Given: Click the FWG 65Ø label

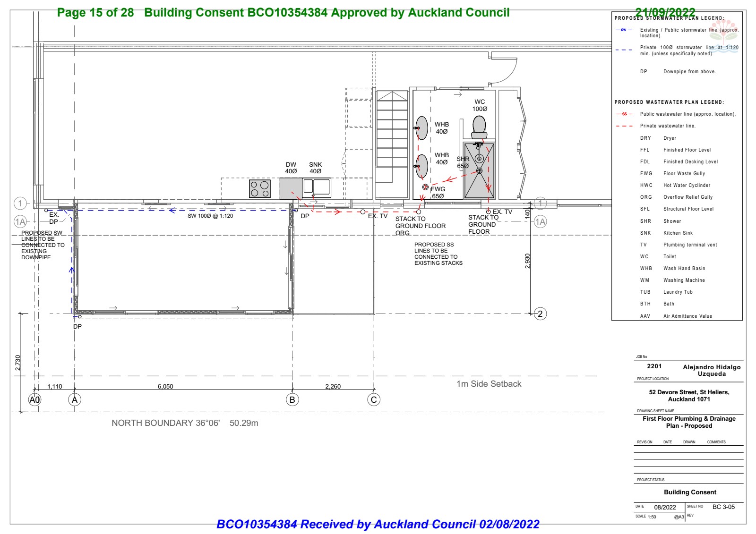Looking at the screenshot, I should pos(438,193).
